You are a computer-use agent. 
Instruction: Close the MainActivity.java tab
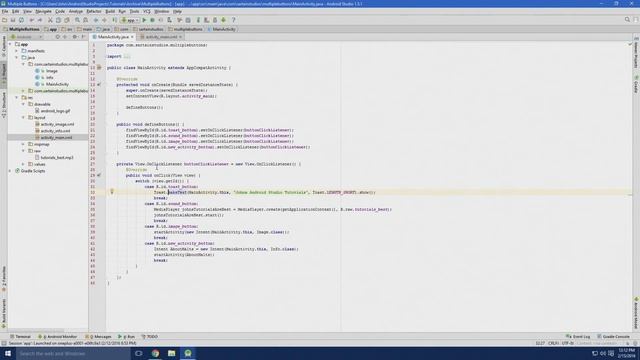coord(132,37)
